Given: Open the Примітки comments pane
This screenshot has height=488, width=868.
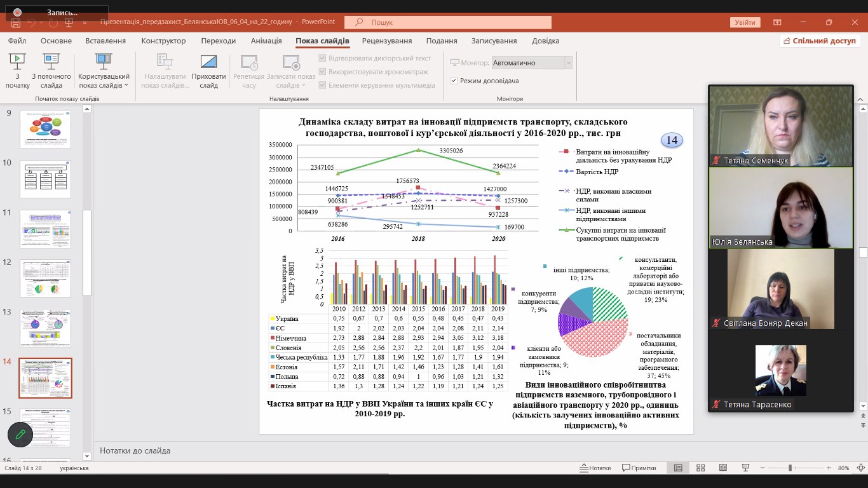Looking at the screenshot, I should click(x=639, y=468).
